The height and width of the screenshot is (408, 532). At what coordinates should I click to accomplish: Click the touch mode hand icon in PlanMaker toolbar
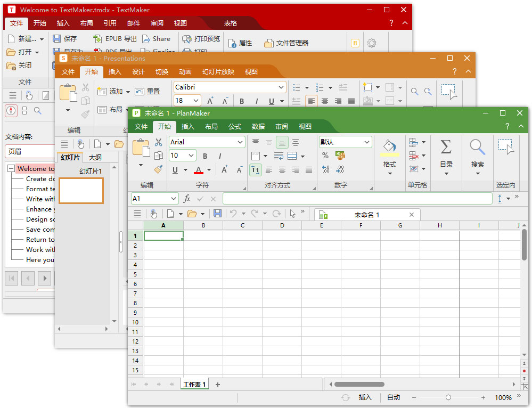154,214
